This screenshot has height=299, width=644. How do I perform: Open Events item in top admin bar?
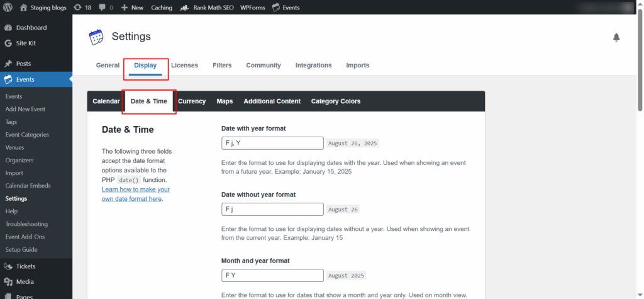286,8
